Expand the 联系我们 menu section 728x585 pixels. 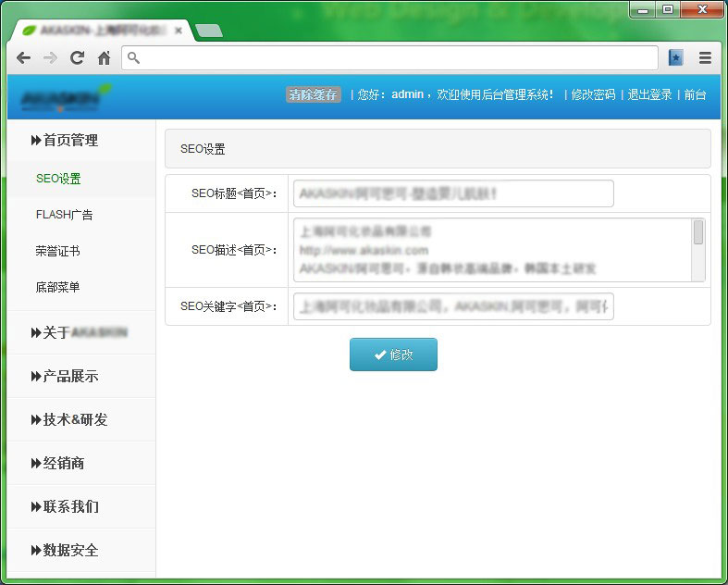[65, 506]
